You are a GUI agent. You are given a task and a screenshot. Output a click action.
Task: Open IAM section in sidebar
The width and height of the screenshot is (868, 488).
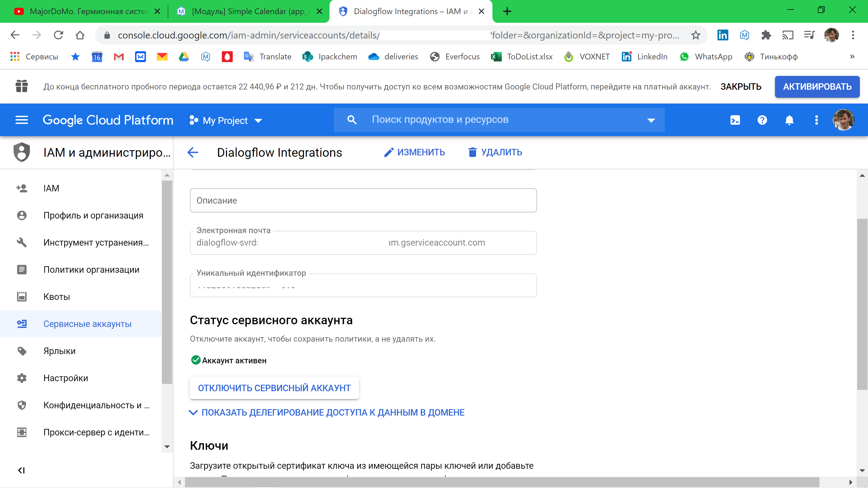tap(51, 188)
